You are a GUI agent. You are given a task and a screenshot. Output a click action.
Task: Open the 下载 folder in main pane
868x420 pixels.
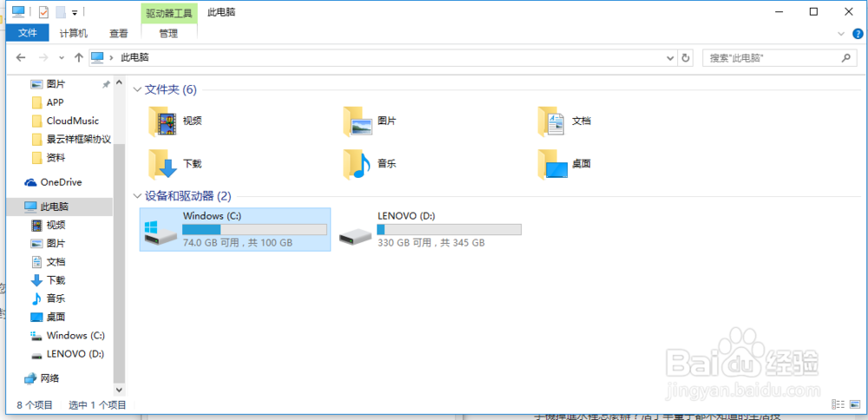175,164
